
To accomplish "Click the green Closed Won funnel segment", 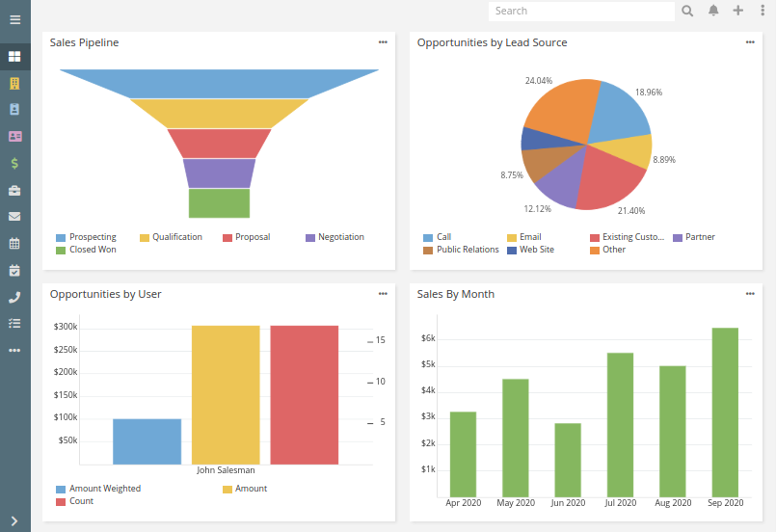I will (219, 203).
